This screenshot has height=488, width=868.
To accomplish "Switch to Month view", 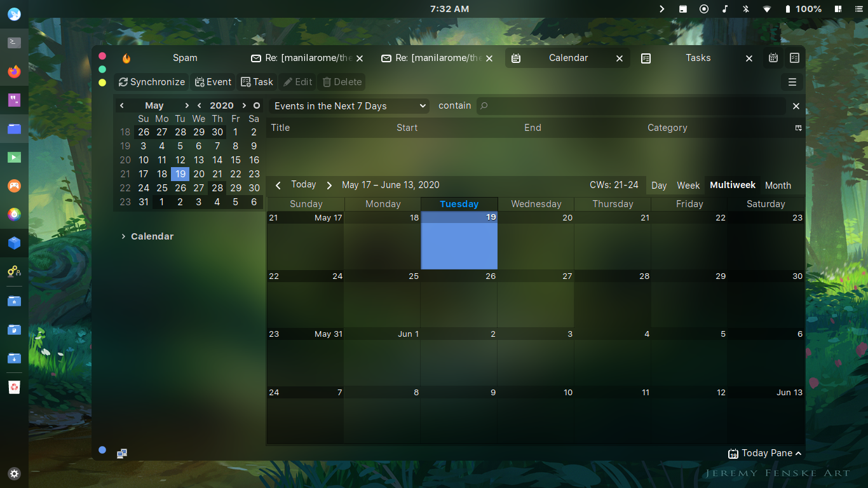I will click(778, 186).
